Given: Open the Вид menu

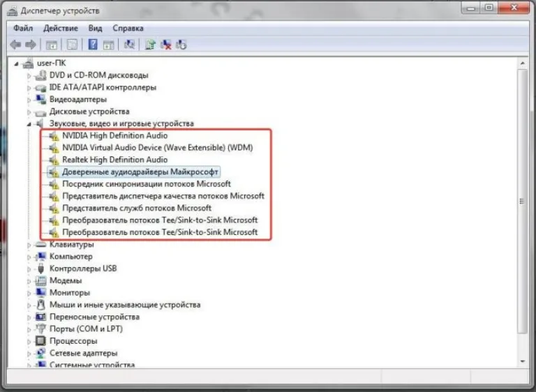Looking at the screenshot, I should pyautogui.click(x=95, y=28).
